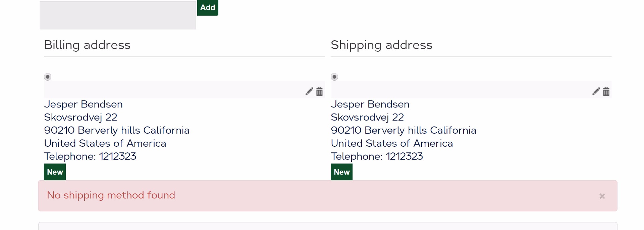This screenshot has width=644, height=230.
Task: Click the billing address telephone line
Action: pos(90,156)
